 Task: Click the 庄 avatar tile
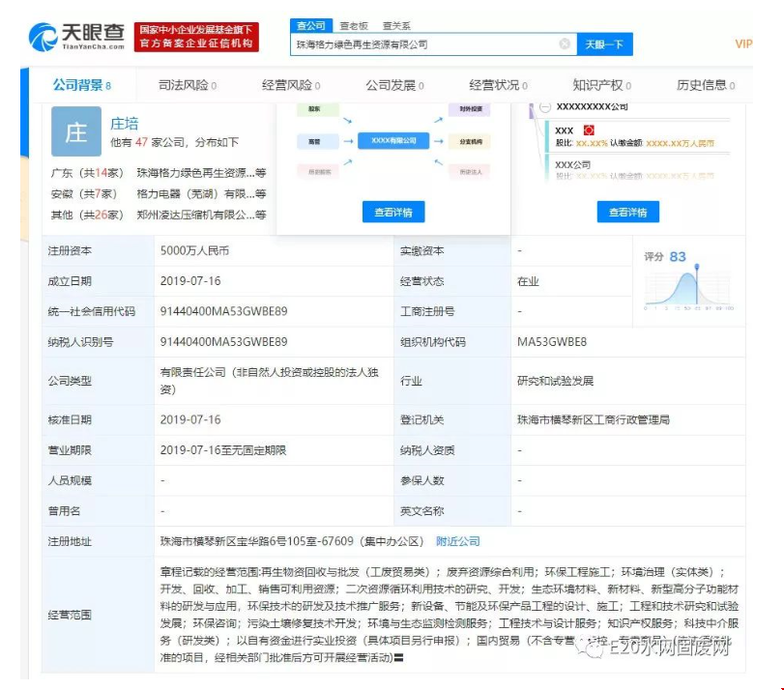pyautogui.click(x=75, y=134)
